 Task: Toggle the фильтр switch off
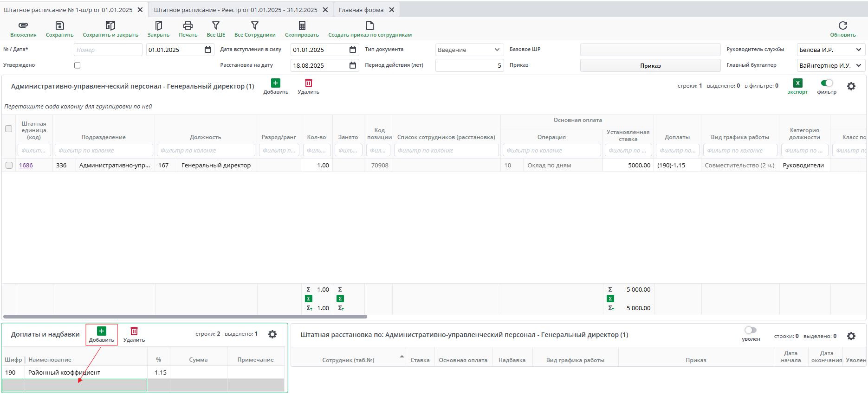click(x=827, y=83)
